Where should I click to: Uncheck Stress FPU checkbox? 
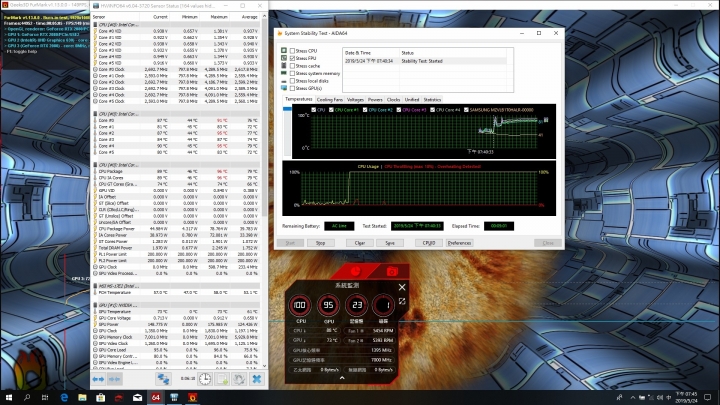click(x=292, y=58)
